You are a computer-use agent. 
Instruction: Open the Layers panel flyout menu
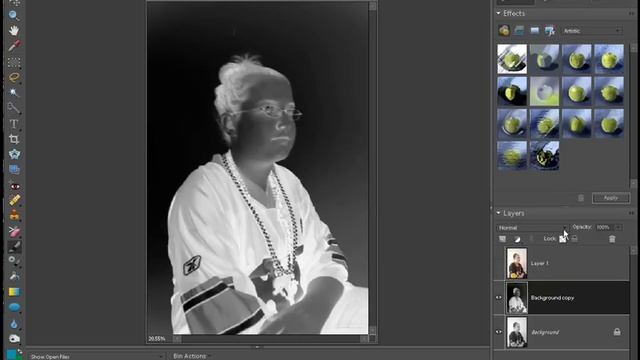point(632,213)
